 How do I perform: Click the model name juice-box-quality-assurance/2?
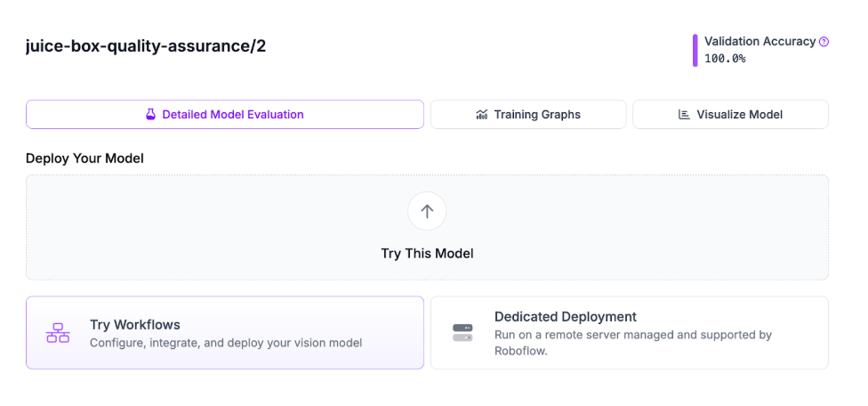click(146, 46)
